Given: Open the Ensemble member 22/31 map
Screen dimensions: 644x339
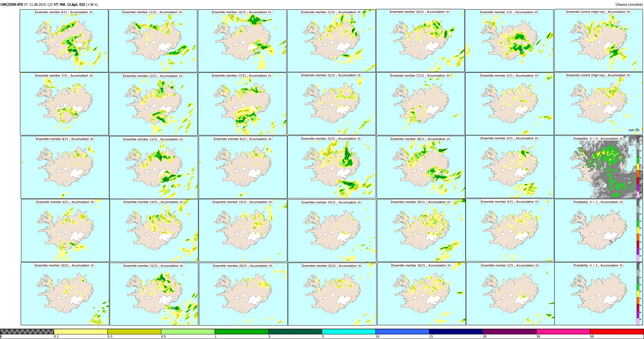Looking at the screenshot, I should click(x=331, y=104).
